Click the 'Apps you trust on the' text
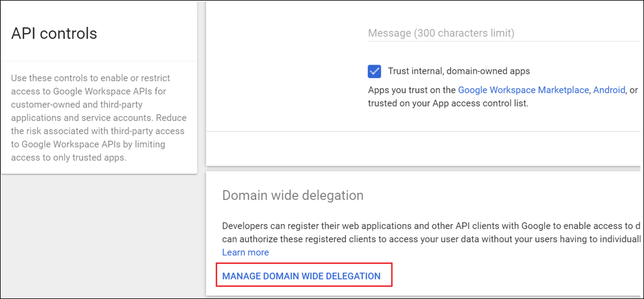Viewport: 644px width, 299px height. [x=412, y=90]
